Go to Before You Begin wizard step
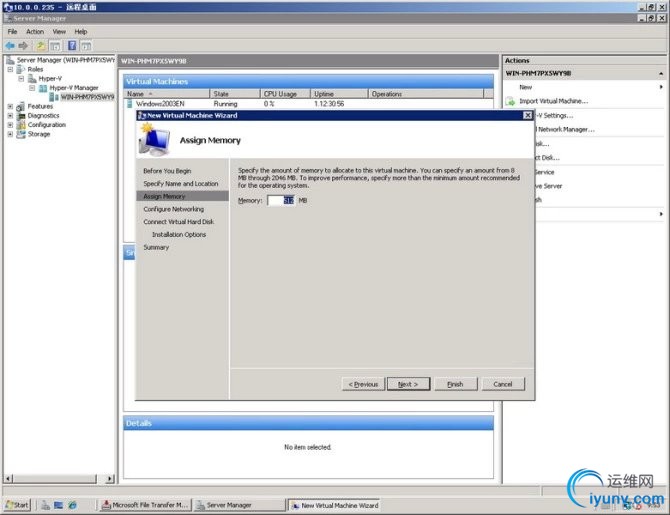 pos(168,171)
